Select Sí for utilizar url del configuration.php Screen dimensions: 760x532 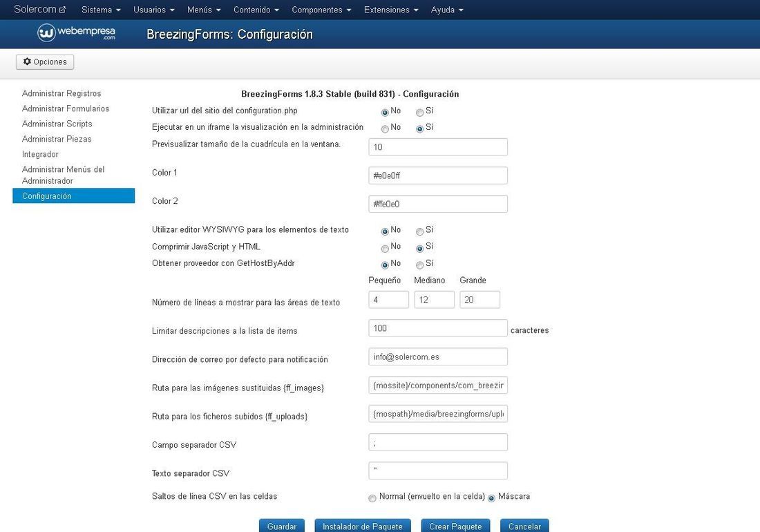coord(420,113)
